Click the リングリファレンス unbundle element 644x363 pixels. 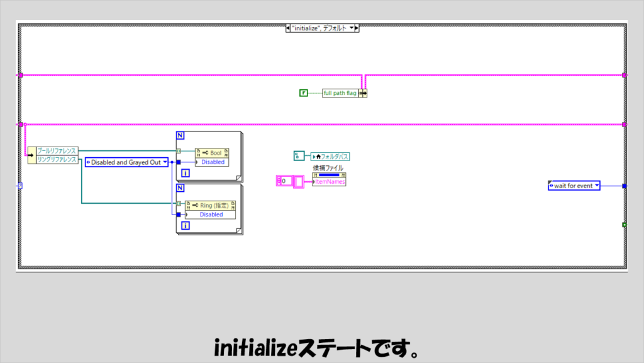coord(57,159)
